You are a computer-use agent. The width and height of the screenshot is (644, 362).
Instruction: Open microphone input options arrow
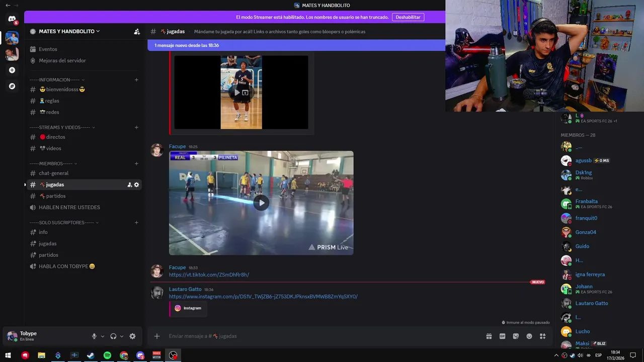click(x=103, y=336)
